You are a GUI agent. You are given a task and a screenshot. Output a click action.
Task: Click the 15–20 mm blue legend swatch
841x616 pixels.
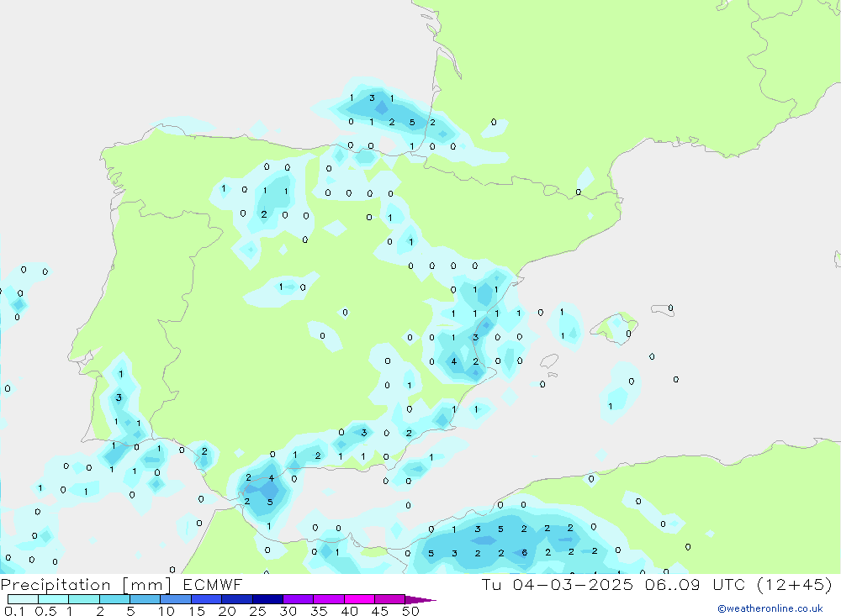207,599
